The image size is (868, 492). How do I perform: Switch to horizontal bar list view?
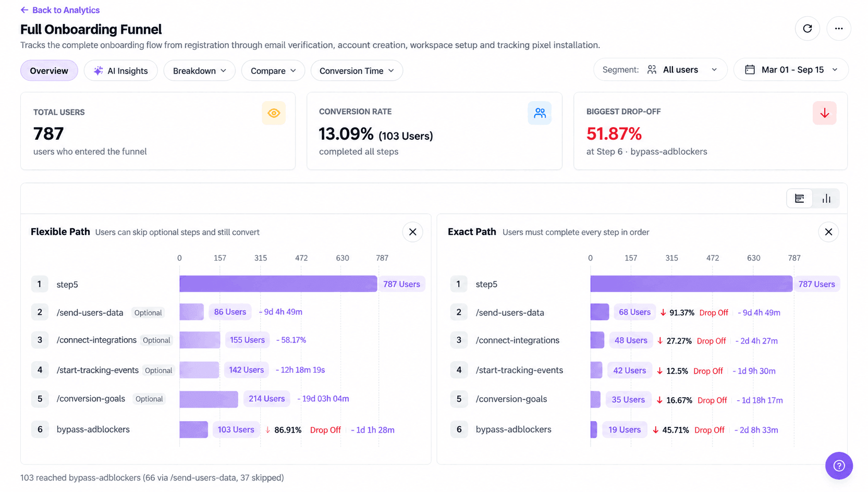pos(799,199)
